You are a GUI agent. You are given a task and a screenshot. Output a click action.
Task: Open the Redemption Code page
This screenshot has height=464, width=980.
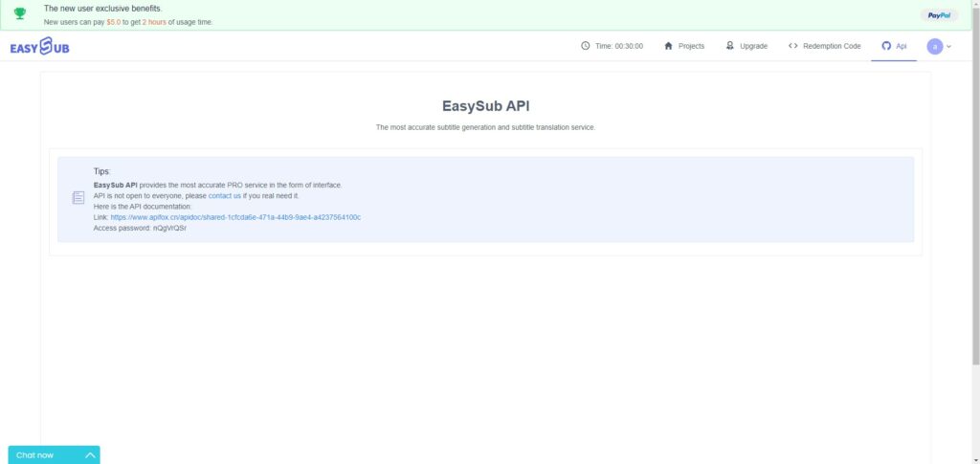coord(824,46)
